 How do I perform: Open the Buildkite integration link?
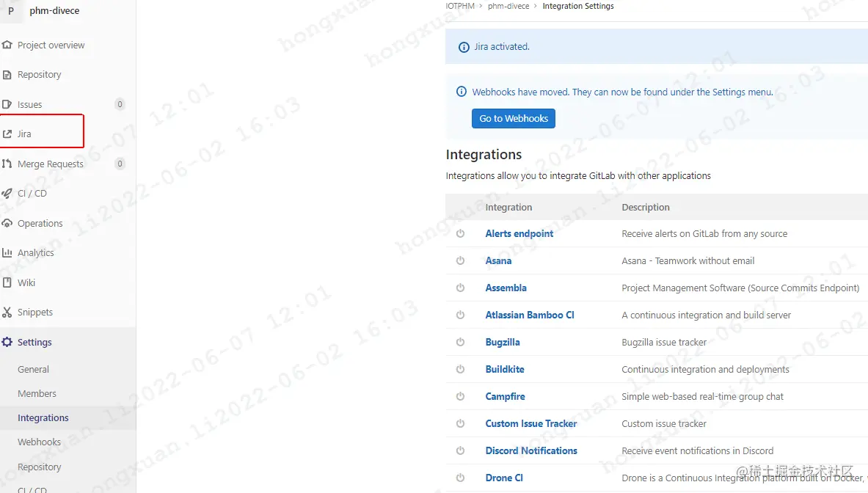pyautogui.click(x=505, y=369)
